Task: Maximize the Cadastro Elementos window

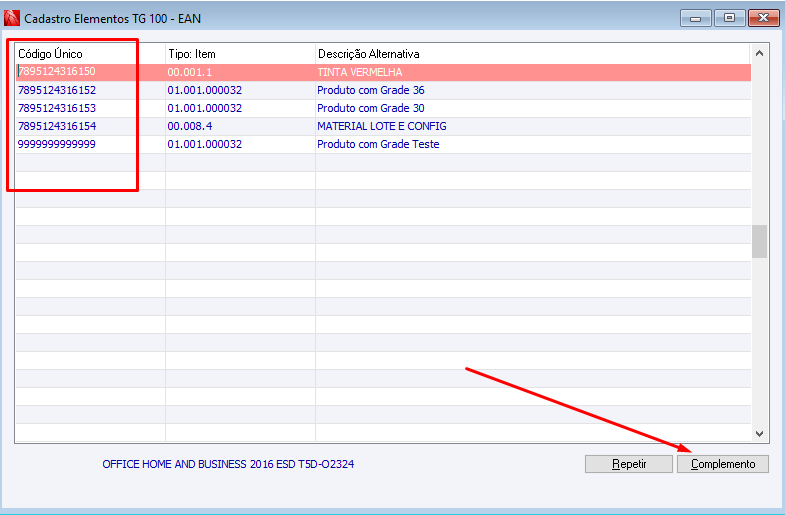Action: tap(729, 18)
